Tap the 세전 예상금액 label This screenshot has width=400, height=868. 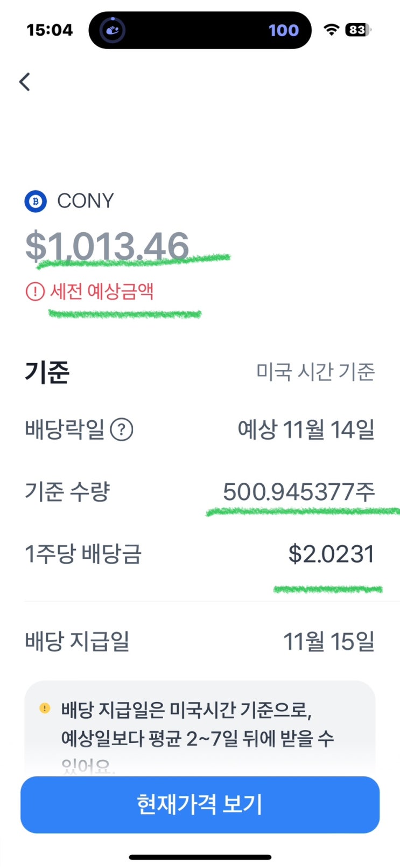coord(102,291)
